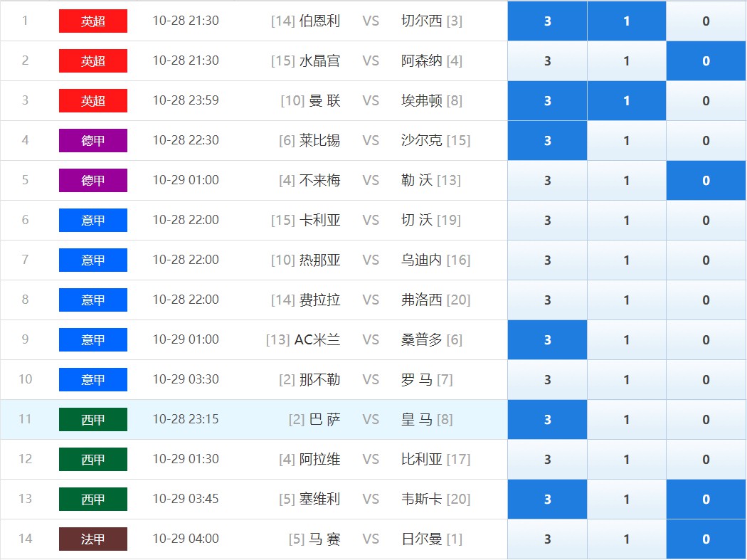The width and height of the screenshot is (747, 560).
Task: Click row number 14
Action: click(25, 539)
